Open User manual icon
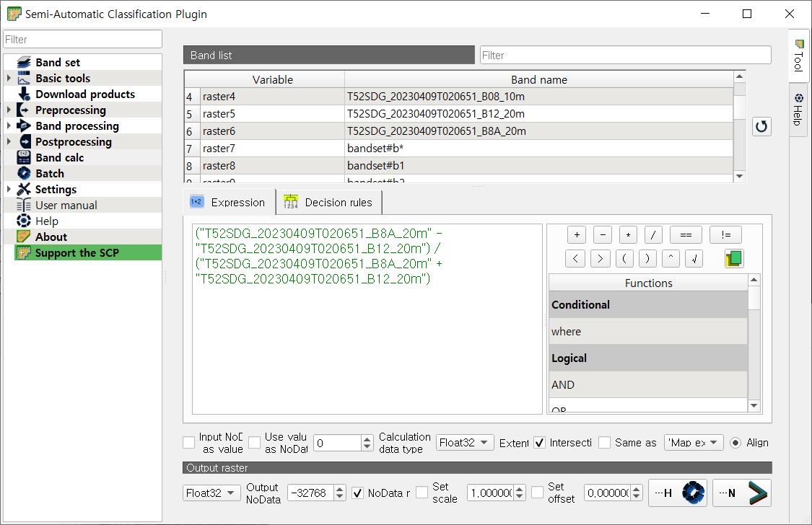 [x=24, y=206]
